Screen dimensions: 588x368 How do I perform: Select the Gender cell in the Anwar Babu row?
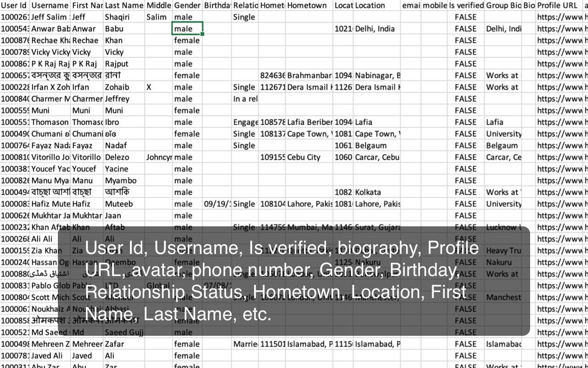[187, 29]
